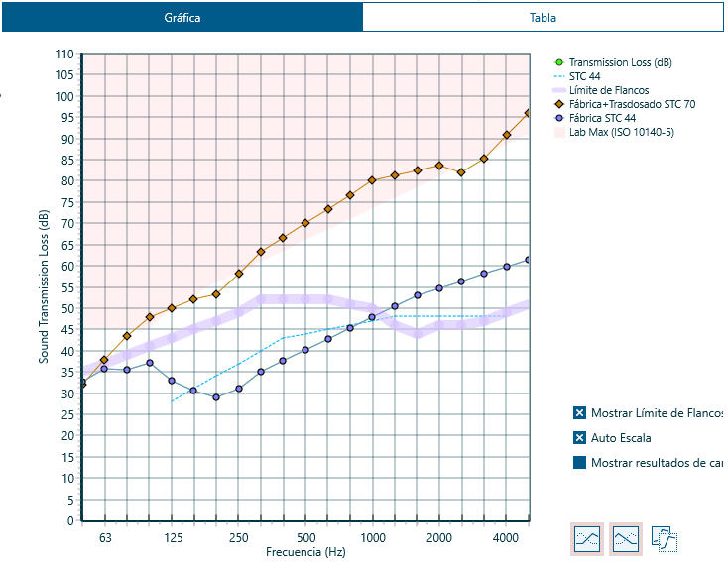728x562 pixels.
Task: Click the first curve display icon button
Action: [588, 538]
